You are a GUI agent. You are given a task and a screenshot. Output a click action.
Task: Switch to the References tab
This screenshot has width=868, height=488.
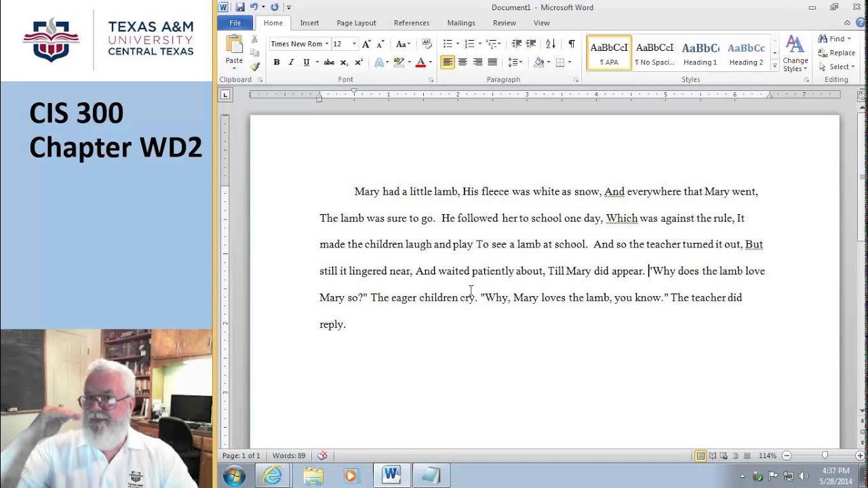[412, 23]
